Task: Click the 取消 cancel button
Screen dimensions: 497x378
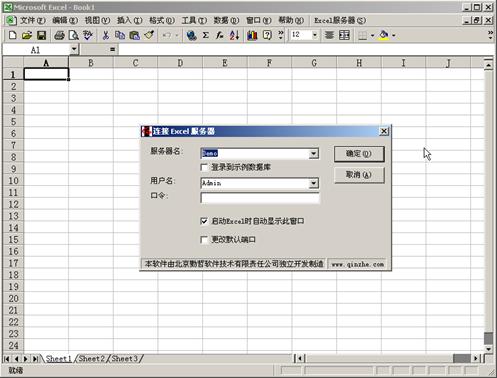Action: 359,175
